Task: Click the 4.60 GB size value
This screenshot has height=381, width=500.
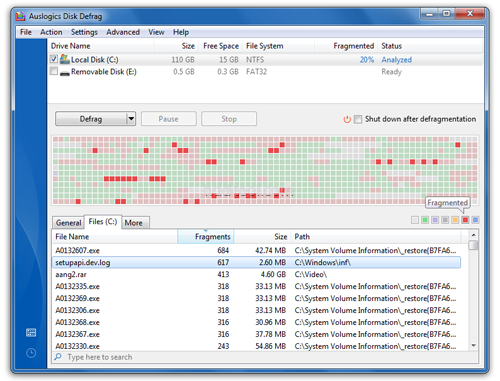Action: (x=273, y=274)
